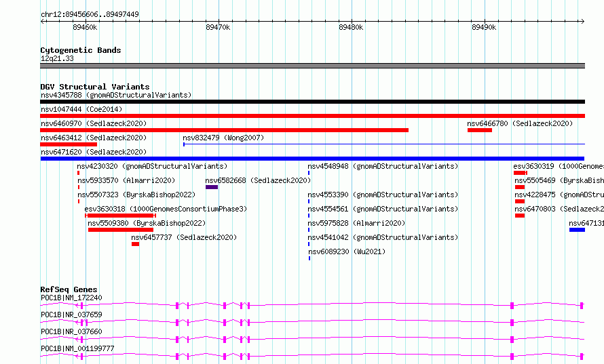Click the 89480k ruler tick label
This screenshot has height=364, width=604.
[x=351, y=27]
